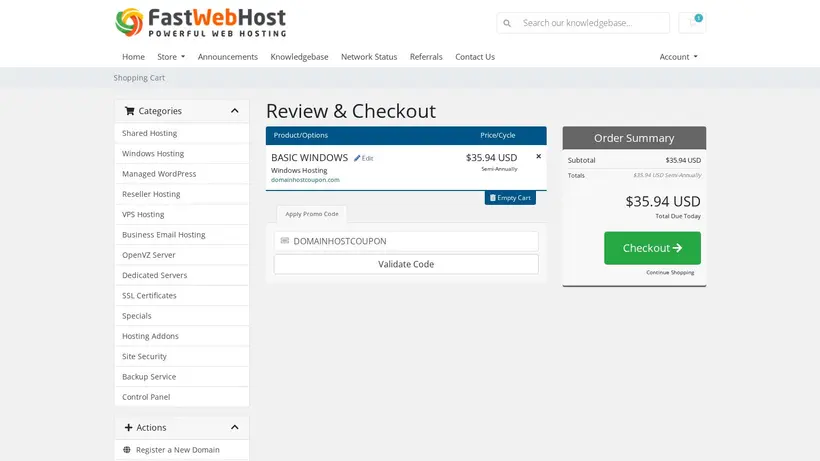Open the domainhostcoupon.com link
The image size is (820, 461).
(305, 180)
